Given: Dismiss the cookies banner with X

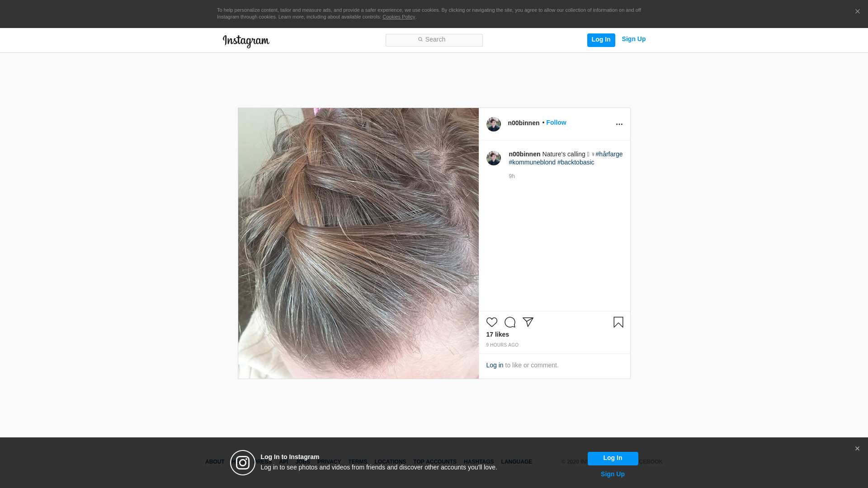Looking at the screenshot, I should pyautogui.click(x=857, y=12).
